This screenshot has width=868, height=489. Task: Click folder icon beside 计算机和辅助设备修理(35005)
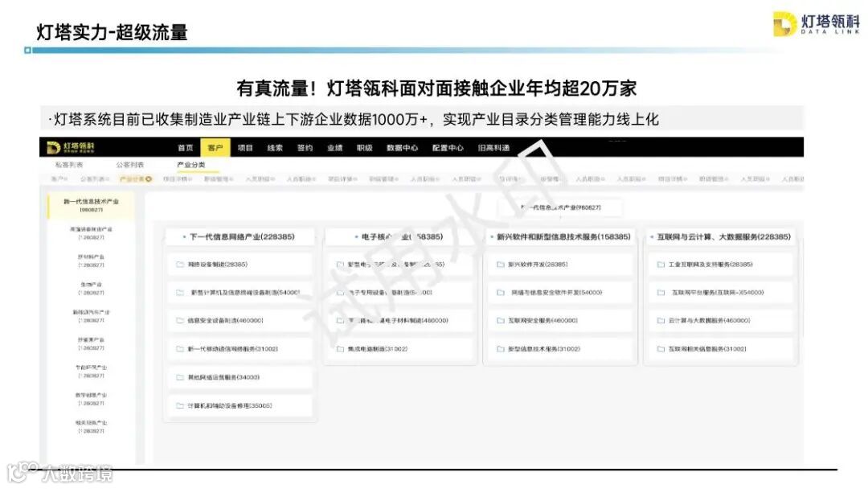pyautogui.click(x=180, y=405)
